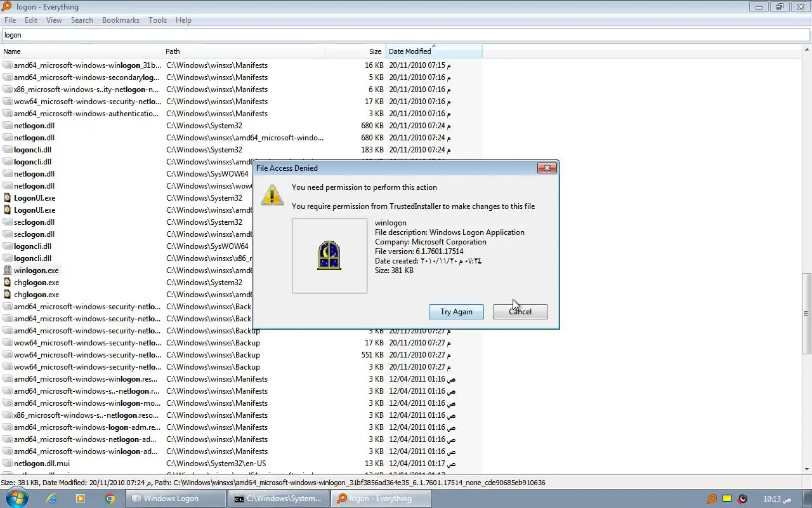Click netlogon.dll icon in SysWOW64 row

pos(8,174)
